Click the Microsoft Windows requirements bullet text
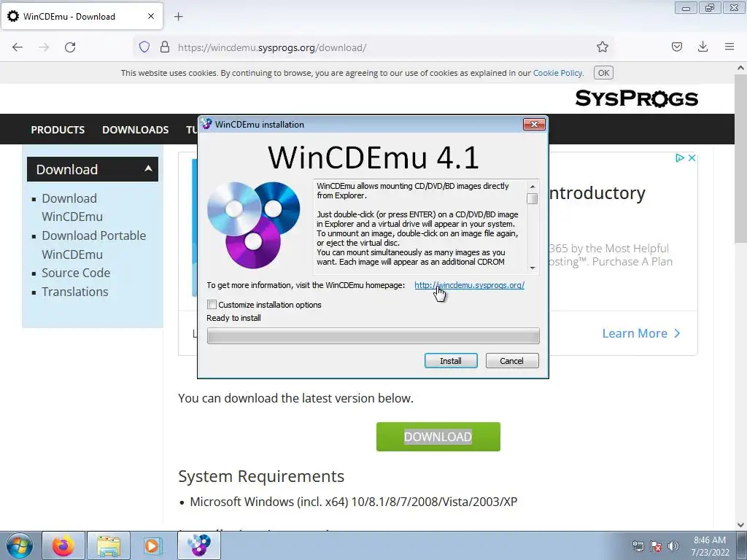The width and height of the screenshot is (747, 560). click(x=354, y=502)
